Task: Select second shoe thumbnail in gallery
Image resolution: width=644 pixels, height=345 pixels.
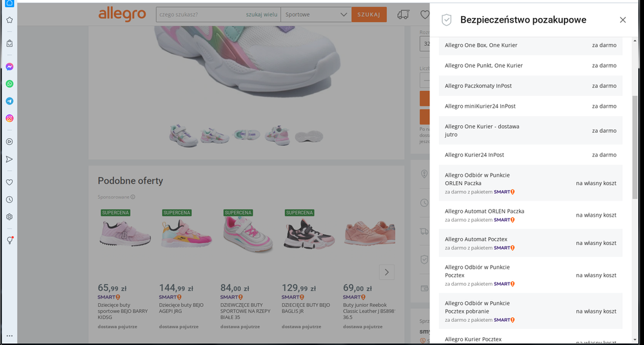Action: tap(215, 135)
